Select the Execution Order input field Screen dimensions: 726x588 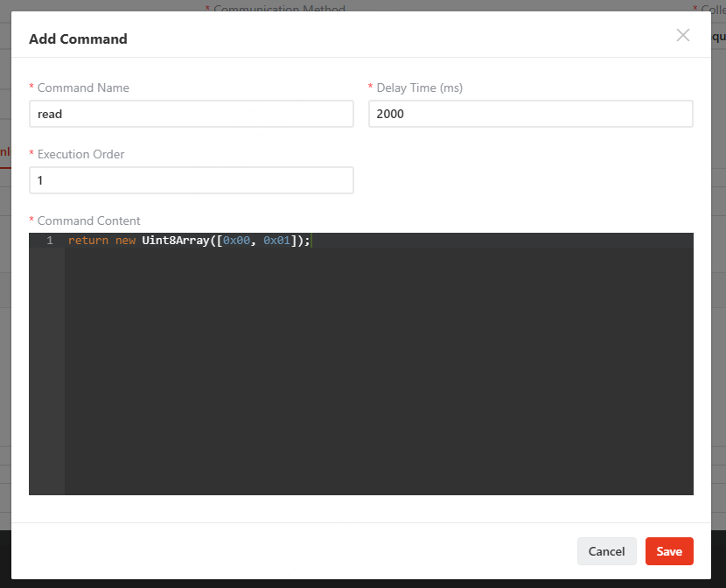click(192, 180)
